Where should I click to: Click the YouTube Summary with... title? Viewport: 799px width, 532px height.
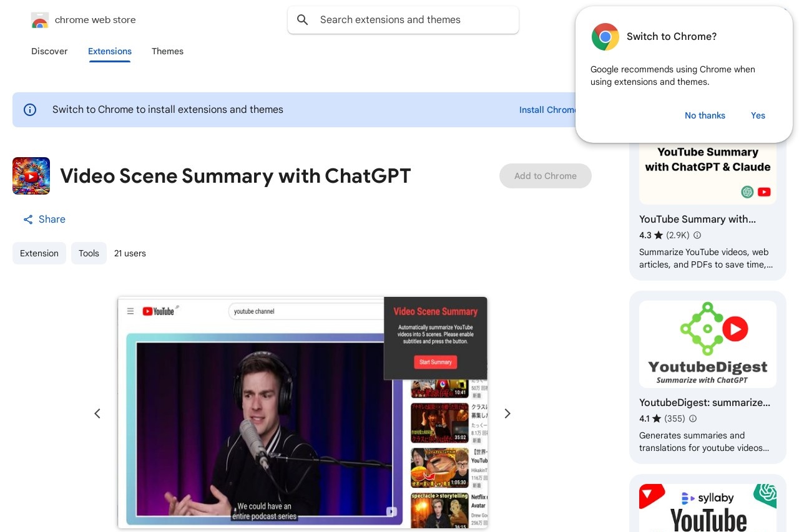point(697,220)
